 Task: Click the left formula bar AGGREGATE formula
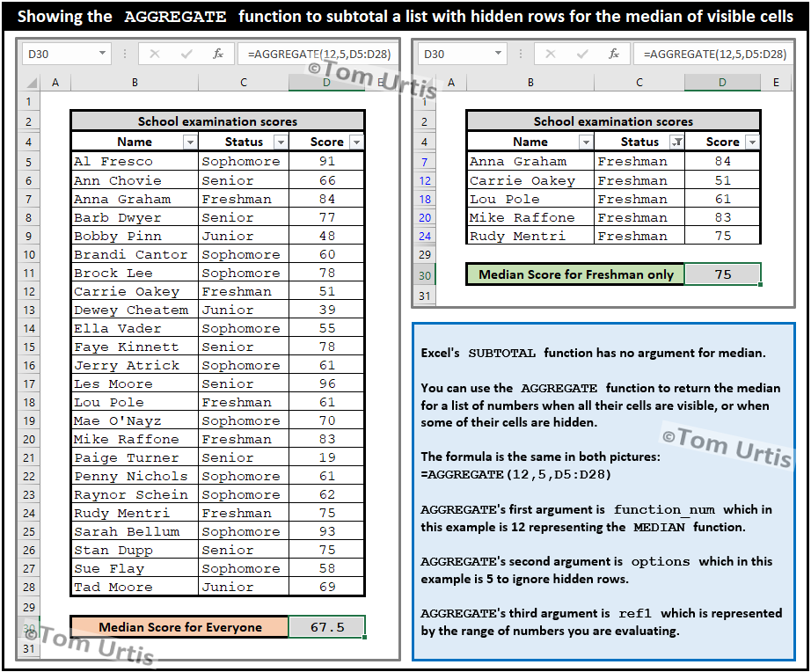pos(318,54)
